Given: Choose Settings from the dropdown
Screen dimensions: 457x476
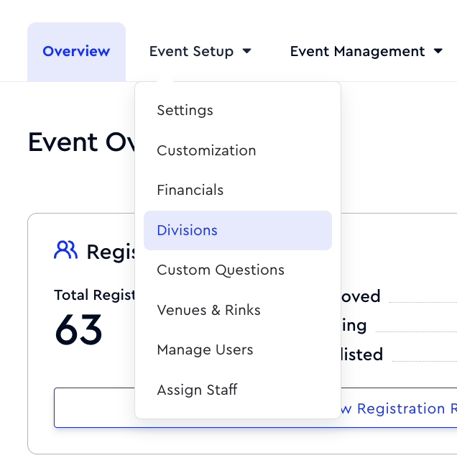Looking at the screenshot, I should coord(238,110).
